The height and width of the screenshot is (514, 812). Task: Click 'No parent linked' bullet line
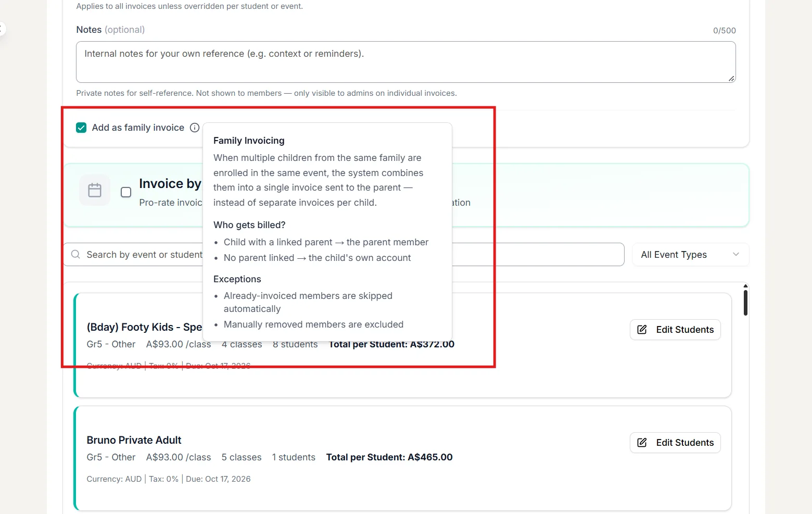pyautogui.click(x=317, y=258)
